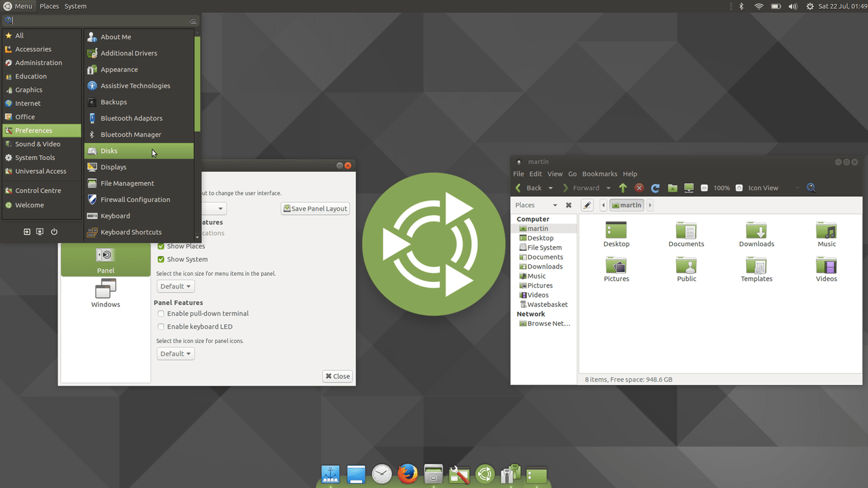
Task: Click the Save Panel Layout button
Action: coord(315,208)
